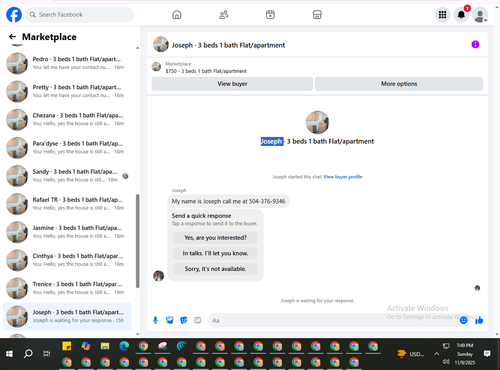500x370 pixels.
Task: Click Joseph's large profile picture in chat
Action: (x=317, y=122)
